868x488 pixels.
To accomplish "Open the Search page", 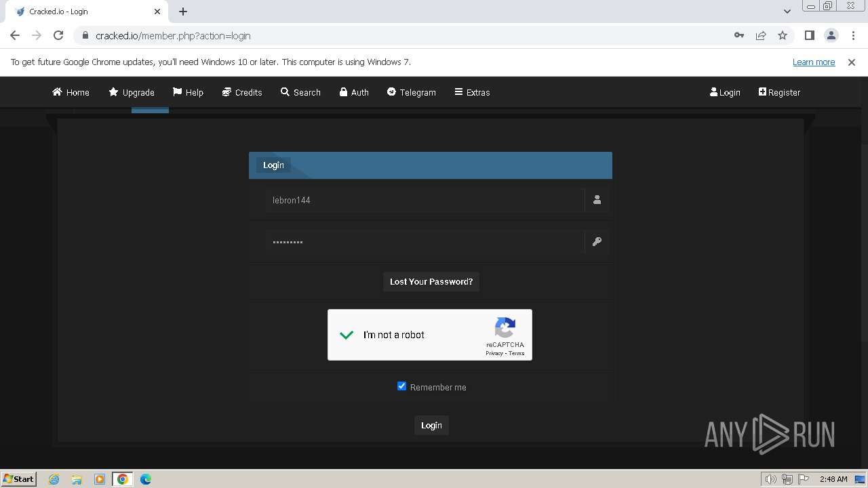I will point(300,92).
